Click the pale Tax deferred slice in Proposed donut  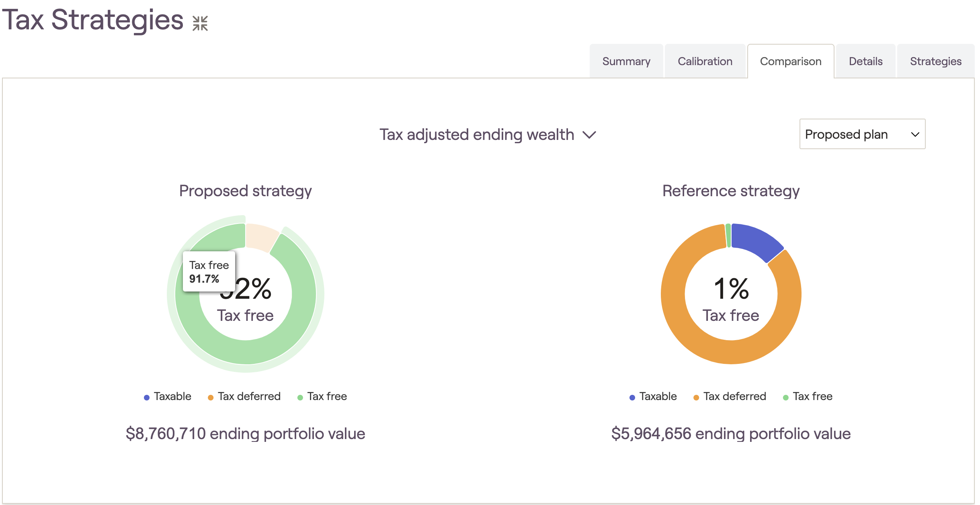261,236
